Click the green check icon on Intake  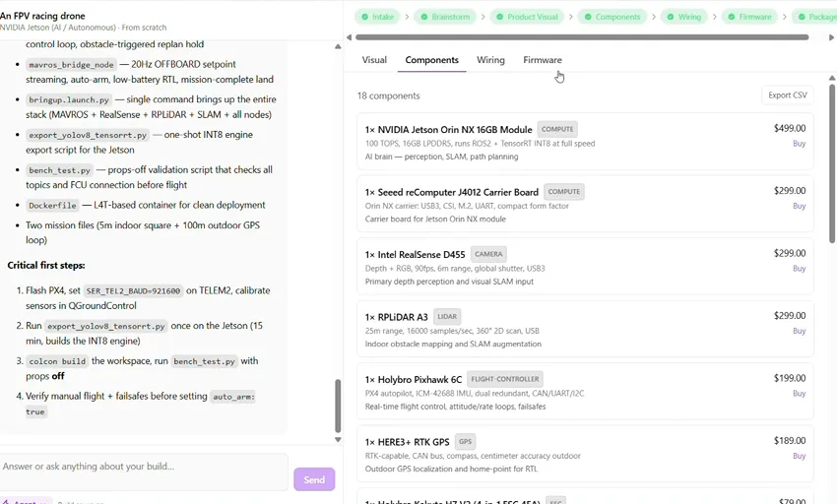point(364,17)
